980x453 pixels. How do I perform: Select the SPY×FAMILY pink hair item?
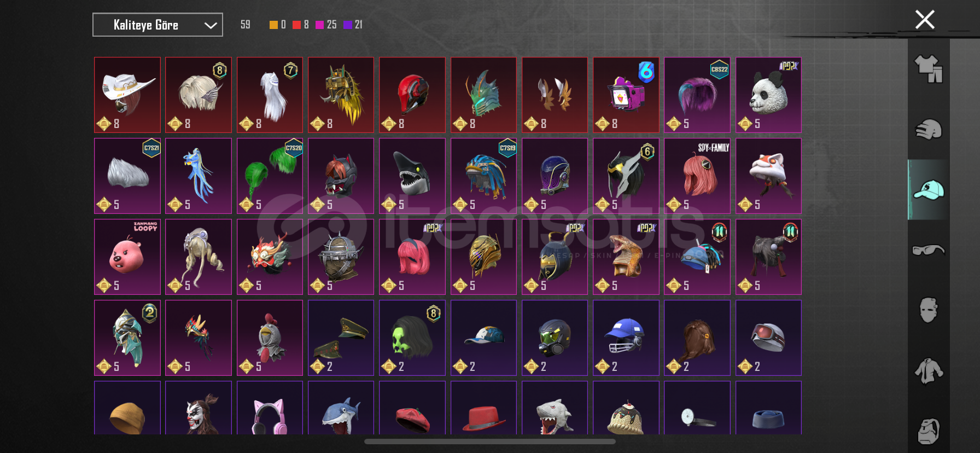click(697, 176)
